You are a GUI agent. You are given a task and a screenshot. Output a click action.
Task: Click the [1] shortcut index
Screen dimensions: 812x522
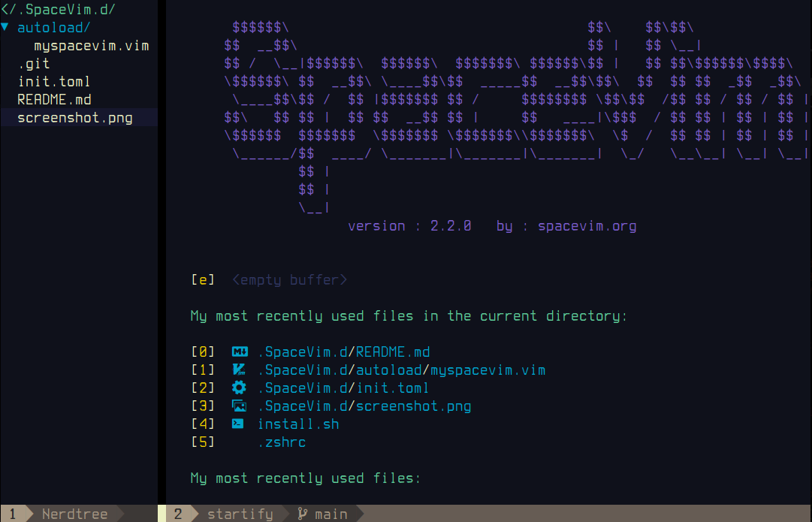tap(203, 370)
